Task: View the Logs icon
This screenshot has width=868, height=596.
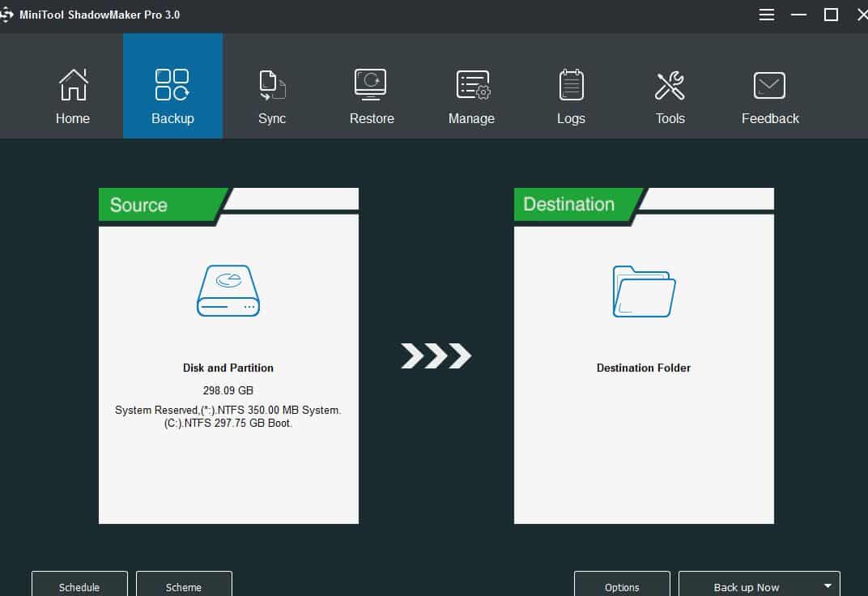Action: coord(571,84)
